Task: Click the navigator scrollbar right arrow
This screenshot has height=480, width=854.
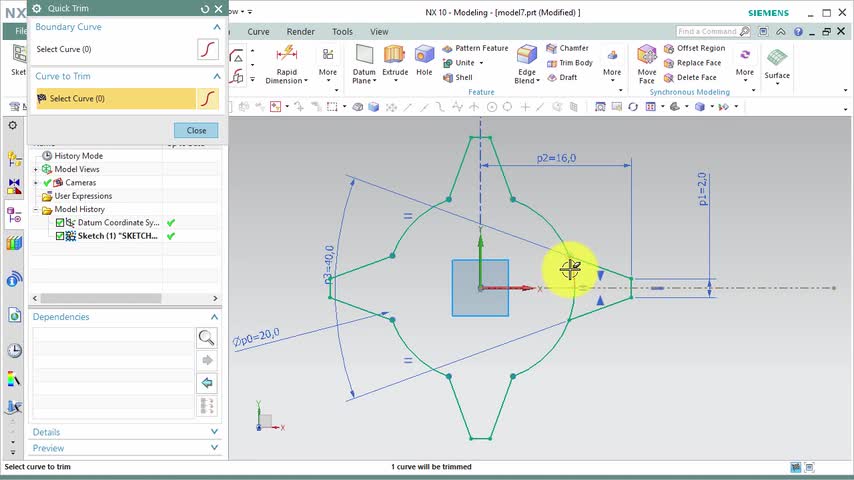Action: coord(215,299)
